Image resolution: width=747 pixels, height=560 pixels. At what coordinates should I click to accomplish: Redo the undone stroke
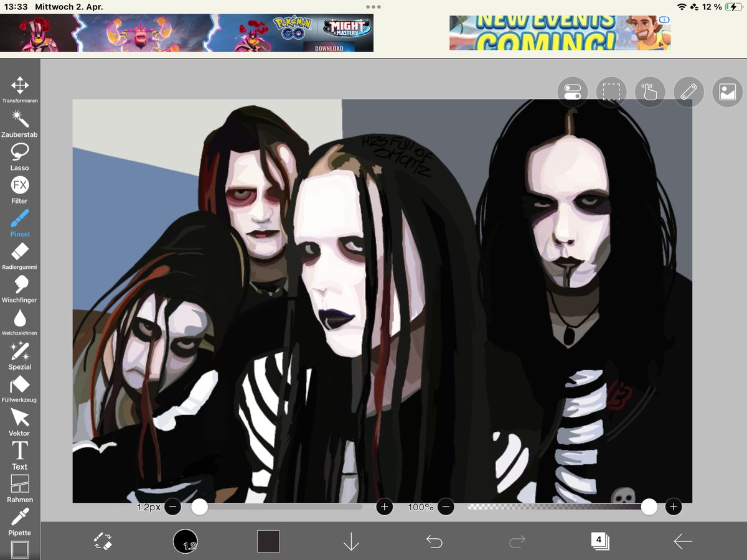click(x=517, y=542)
